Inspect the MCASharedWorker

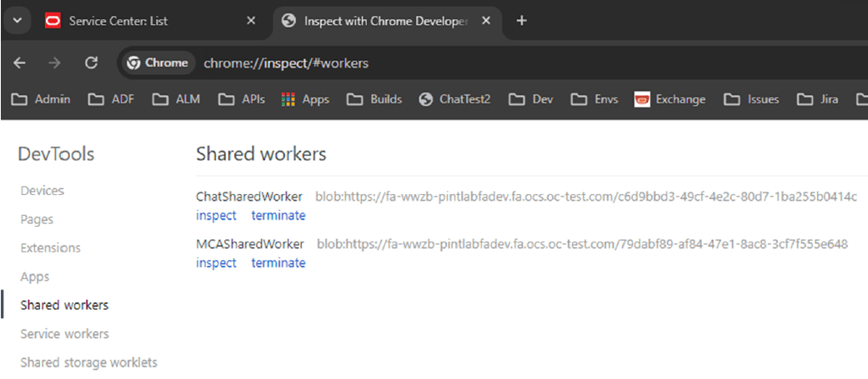[x=216, y=263]
